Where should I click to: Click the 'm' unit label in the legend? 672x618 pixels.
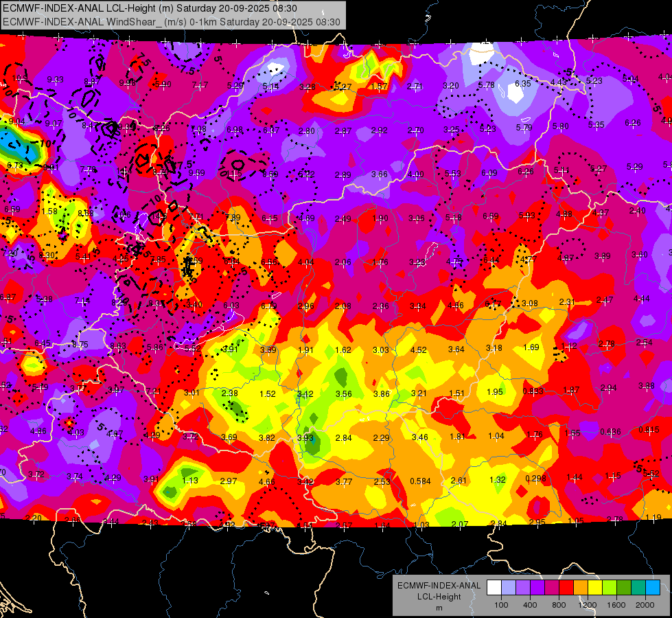click(439, 608)
